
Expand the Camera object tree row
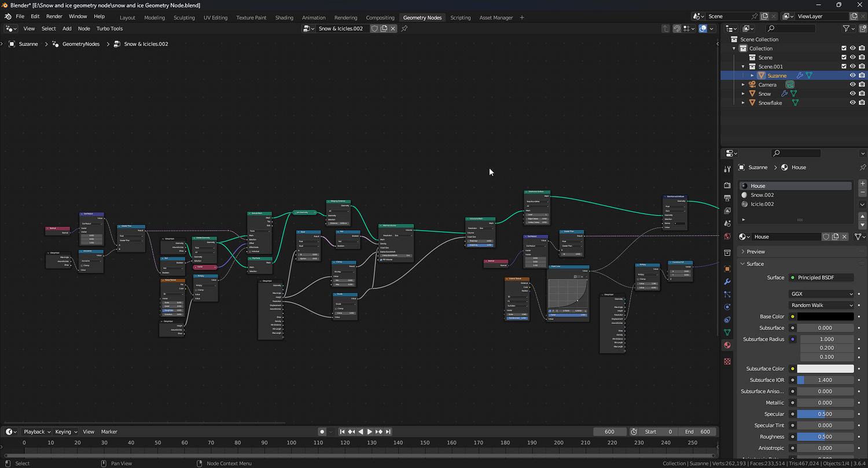click(744, 84)
